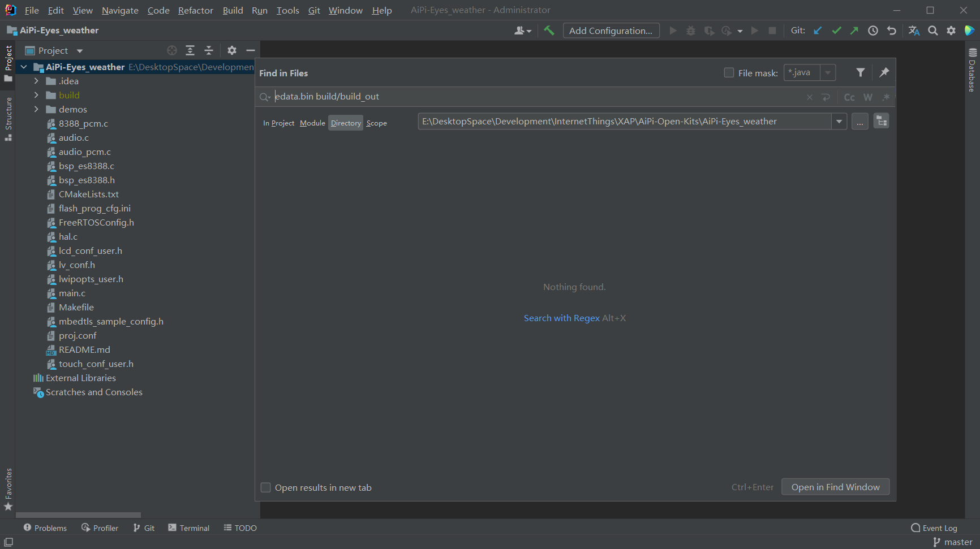The width and height of the screenshot is (980, 549).
Task: Toggle Words (W) match option
Action: [868, 97]
